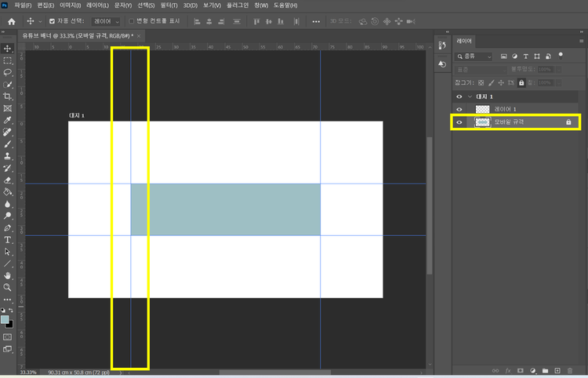Select the Healing Brush tool

8,132
